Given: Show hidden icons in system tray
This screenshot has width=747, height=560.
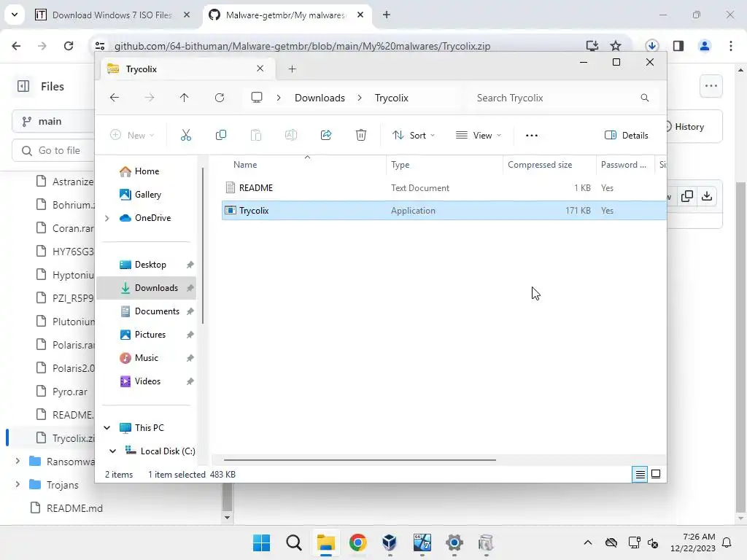Looking at the screenshot, I should [x=588, y=542].
